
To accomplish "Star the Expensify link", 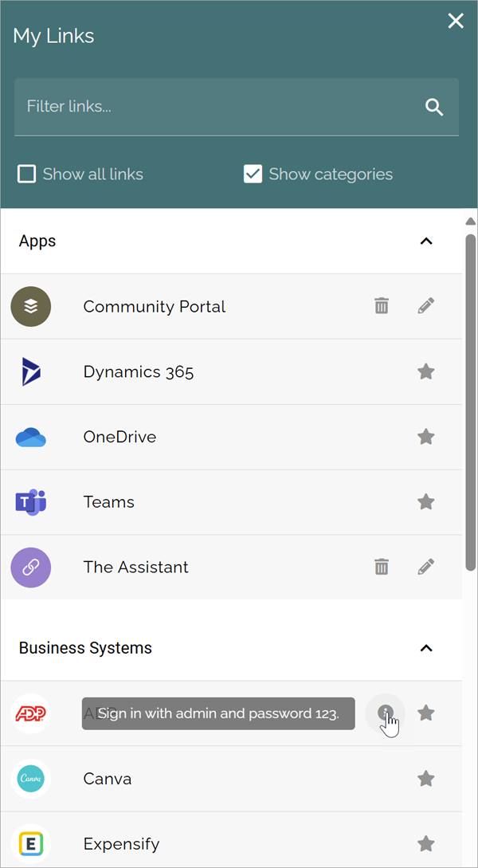I will [425, 844].
